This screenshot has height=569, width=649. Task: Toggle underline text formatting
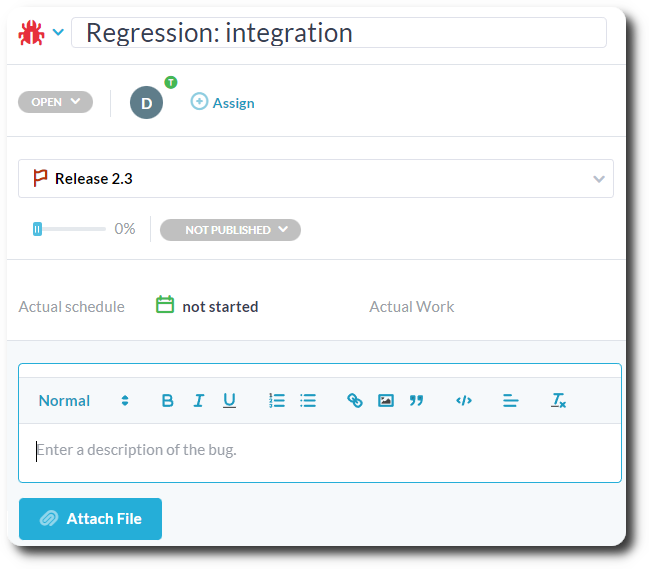229,401
